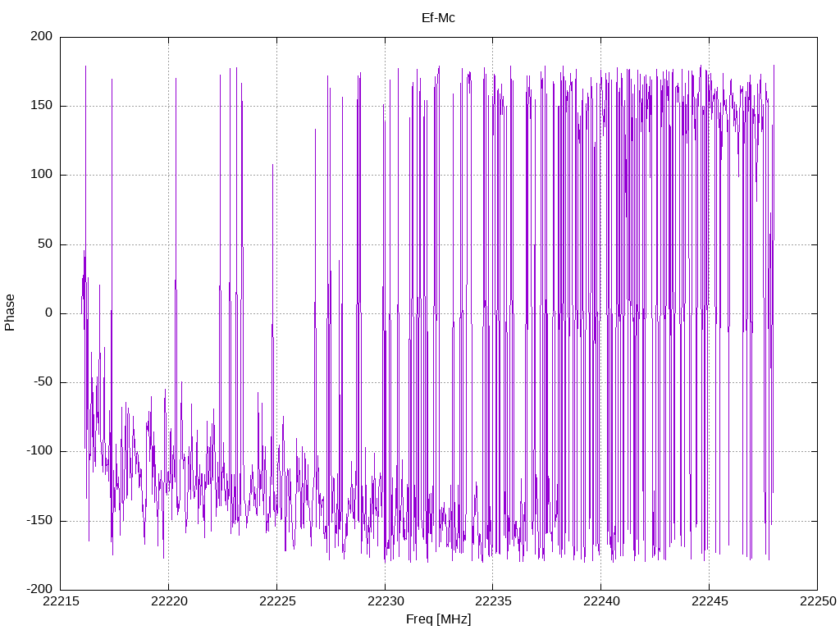Click the plot title Ef-Mc
This screenshot has height=630, width=840.
pyautogui.click(x=438, y=18)
